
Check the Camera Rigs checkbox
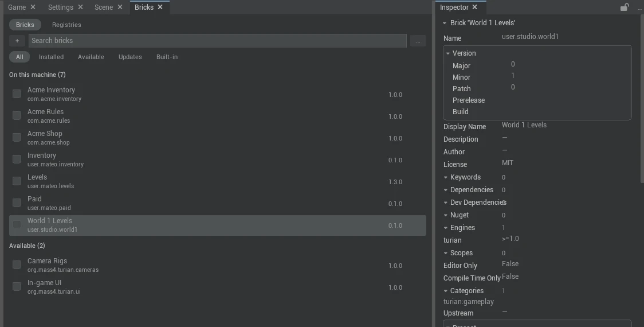[17, 265]
